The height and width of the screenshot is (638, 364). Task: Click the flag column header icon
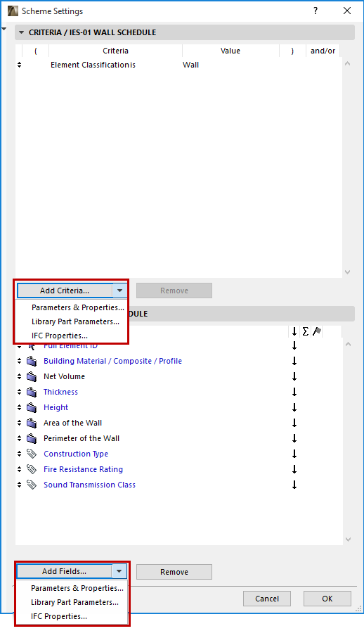click(317, 332)
